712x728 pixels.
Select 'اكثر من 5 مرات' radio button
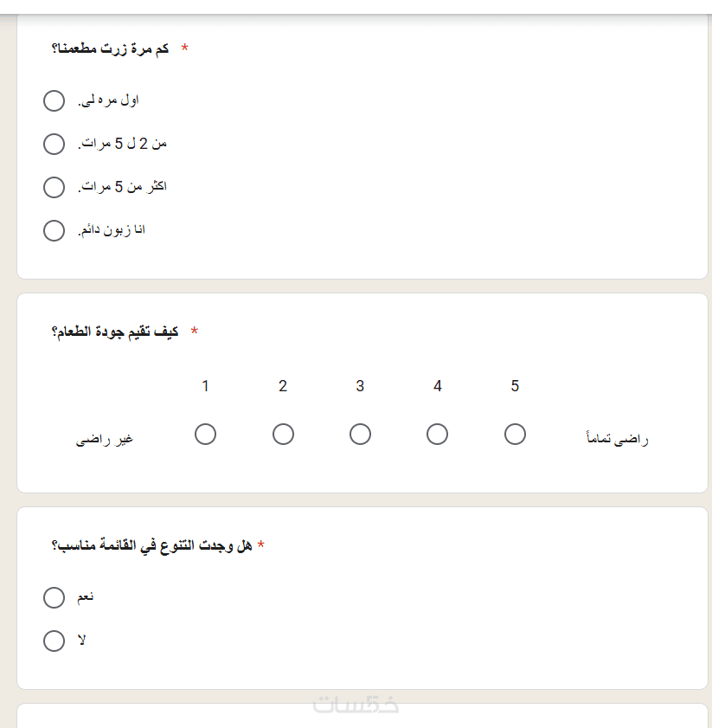[x=54, y=187]
